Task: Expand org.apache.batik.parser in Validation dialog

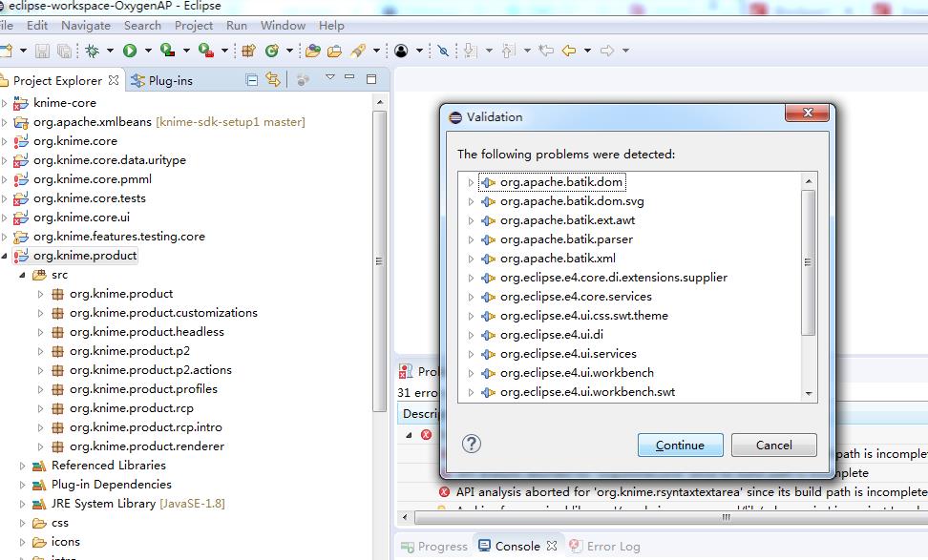Action: [471, 240]
